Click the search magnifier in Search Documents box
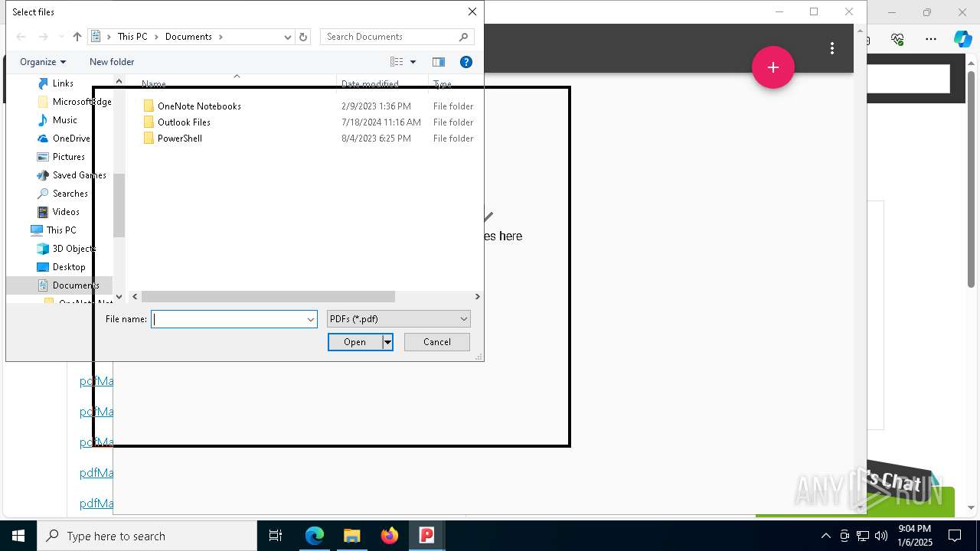 tap(464, 37)
